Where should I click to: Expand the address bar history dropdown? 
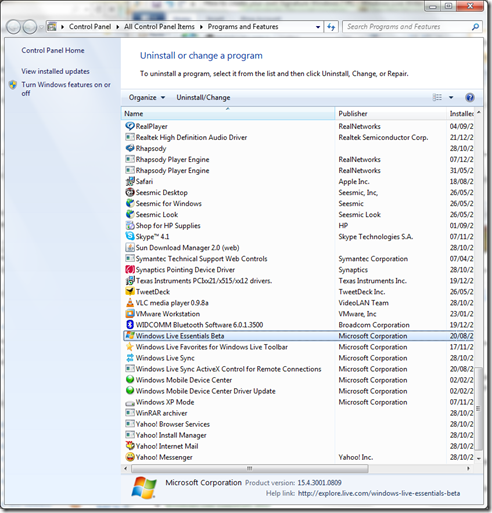pyautogui.click(x=318, y=27)
